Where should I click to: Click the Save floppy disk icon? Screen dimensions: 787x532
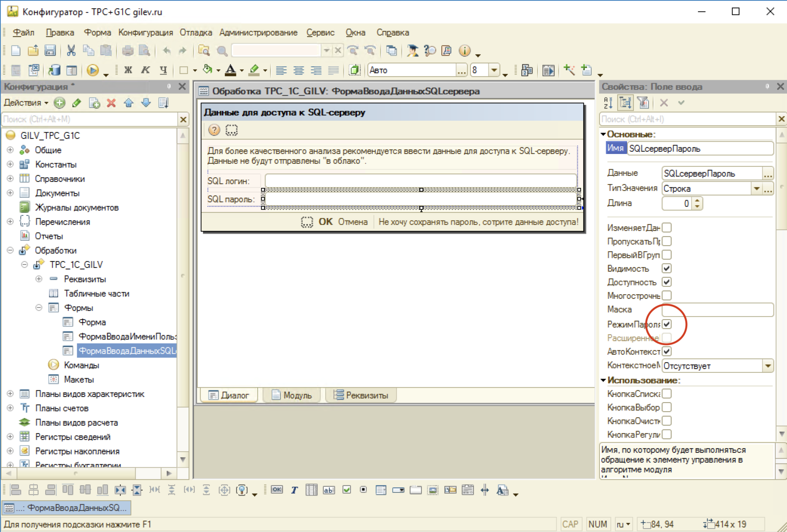coord(50,51)
